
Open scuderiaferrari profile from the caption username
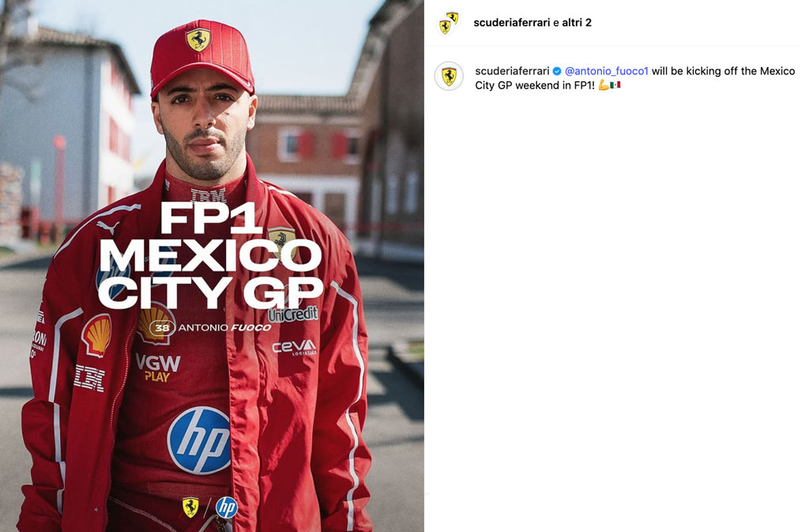tap(512, 71)
